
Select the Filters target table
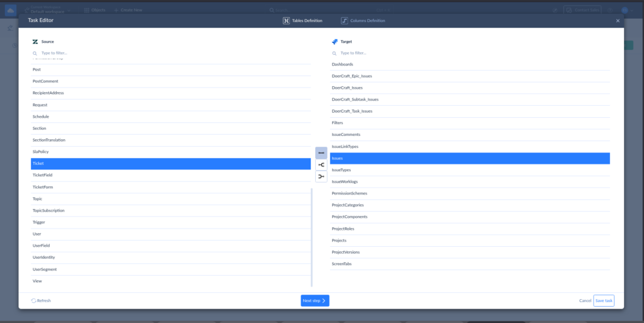pos(470,123)
